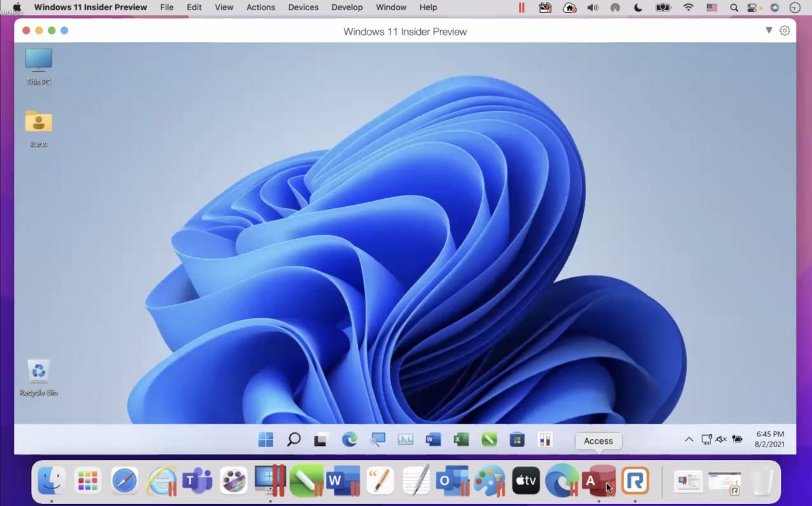Open Excel from the Windows taskbar

(461, 440)
